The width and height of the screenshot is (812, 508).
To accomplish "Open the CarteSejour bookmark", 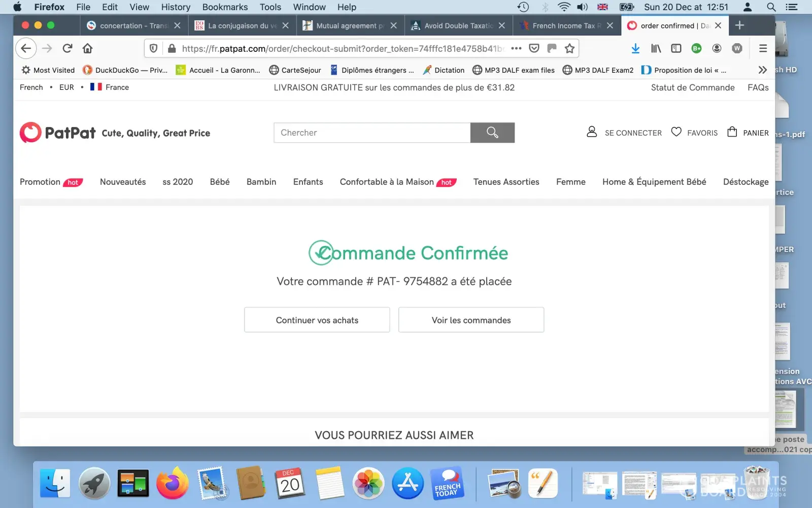I will [295, 70].
